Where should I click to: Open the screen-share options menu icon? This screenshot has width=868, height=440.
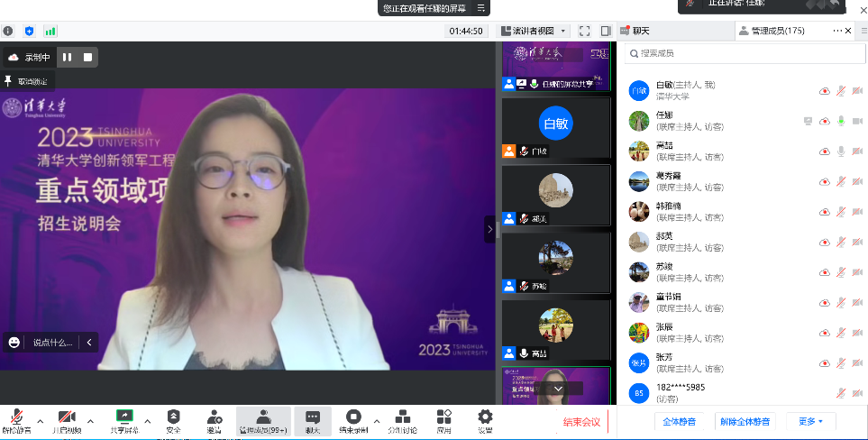[481, 8]
